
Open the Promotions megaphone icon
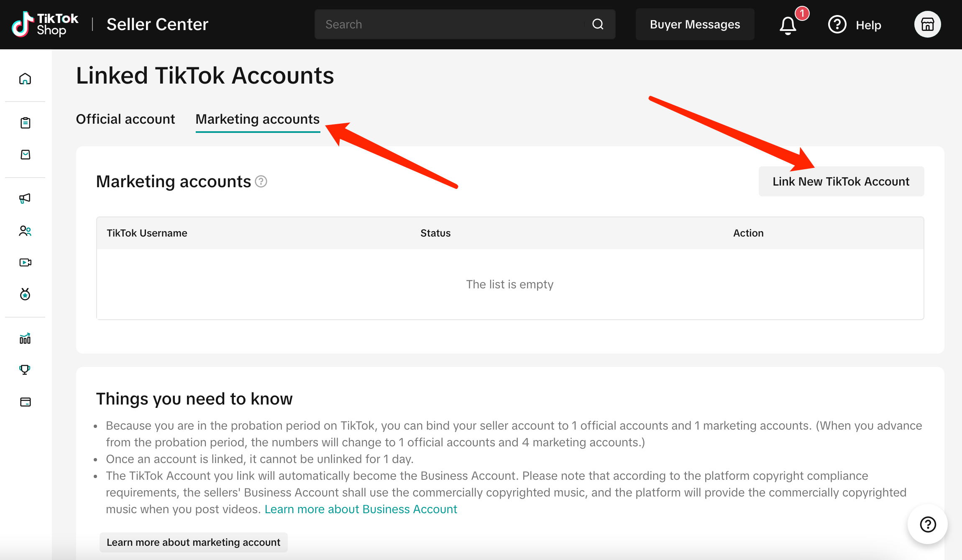point(25,199)
